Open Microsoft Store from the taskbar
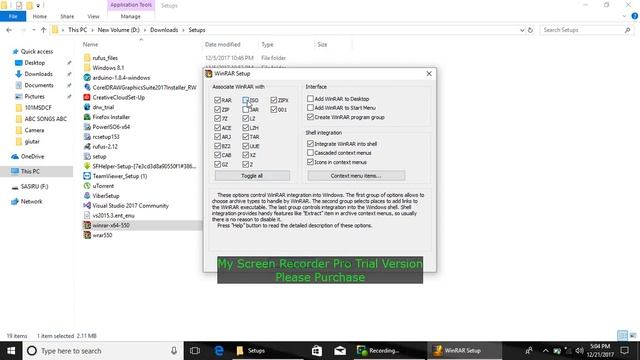640x360 pixels. (317, 351)
